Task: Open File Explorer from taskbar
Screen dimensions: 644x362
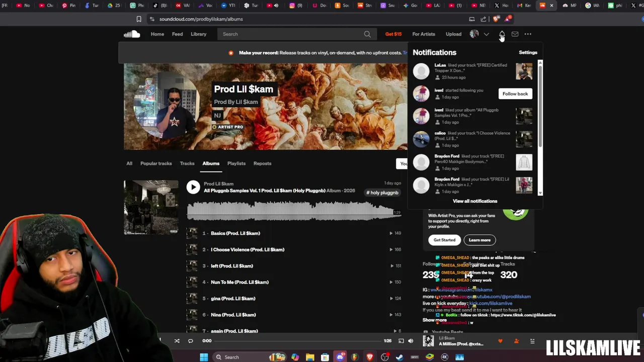Action: pos(310,357)
